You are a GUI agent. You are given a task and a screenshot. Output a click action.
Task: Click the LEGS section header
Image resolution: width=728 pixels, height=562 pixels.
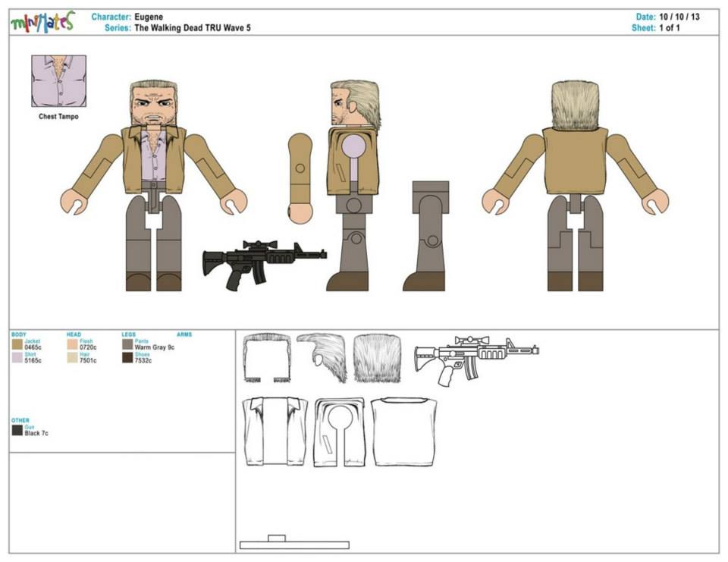click(x=129, y=334)
